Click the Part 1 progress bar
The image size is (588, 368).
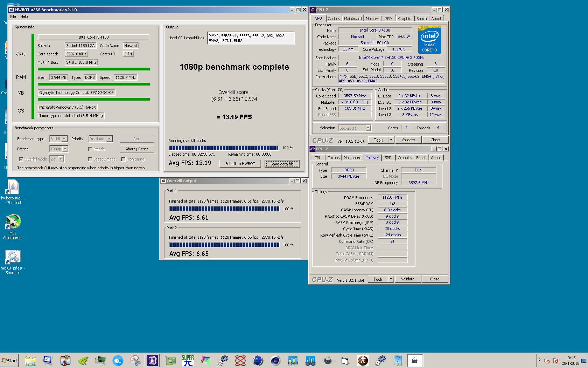(x=224, y=209)
